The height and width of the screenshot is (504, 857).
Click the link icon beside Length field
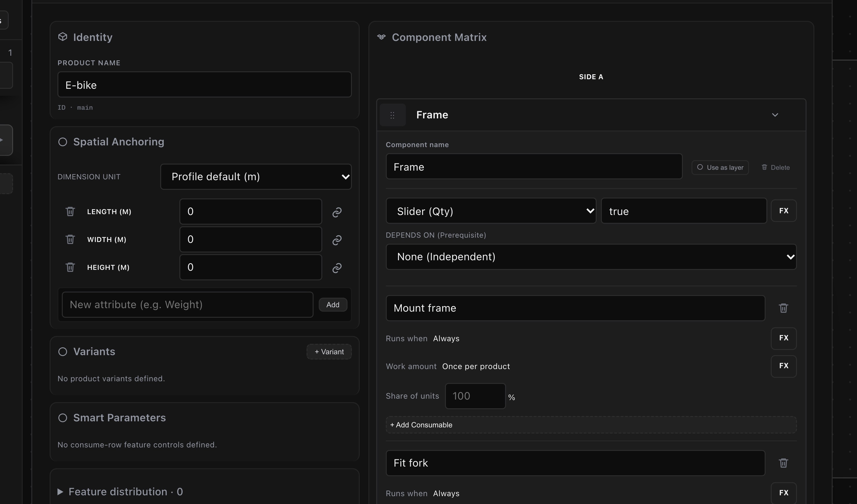pyautogui.click(x=337, y=212)
